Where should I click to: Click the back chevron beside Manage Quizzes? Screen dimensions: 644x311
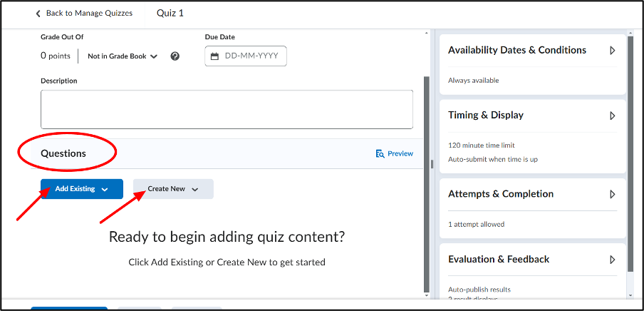click(38, 14)
